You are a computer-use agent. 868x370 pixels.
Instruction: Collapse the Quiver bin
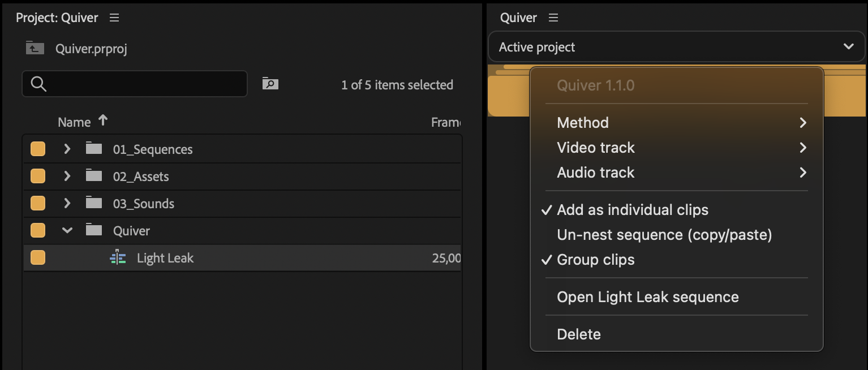(x=67, y=231)
